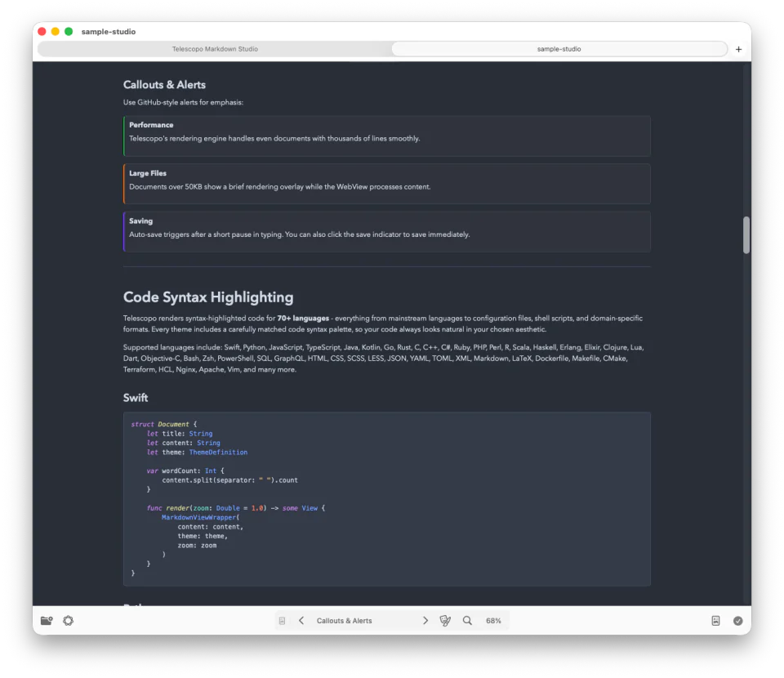Viewport: 784px width, 678px height.
Task: Click the Callouts & Alerts heading
Action: click(164, 84)
